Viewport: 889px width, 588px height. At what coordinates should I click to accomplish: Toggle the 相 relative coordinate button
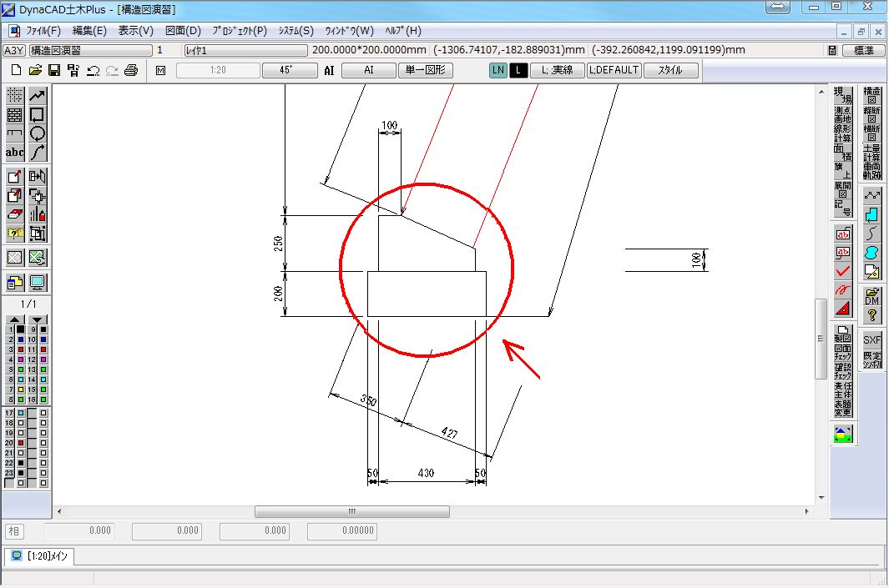(14, 531)
